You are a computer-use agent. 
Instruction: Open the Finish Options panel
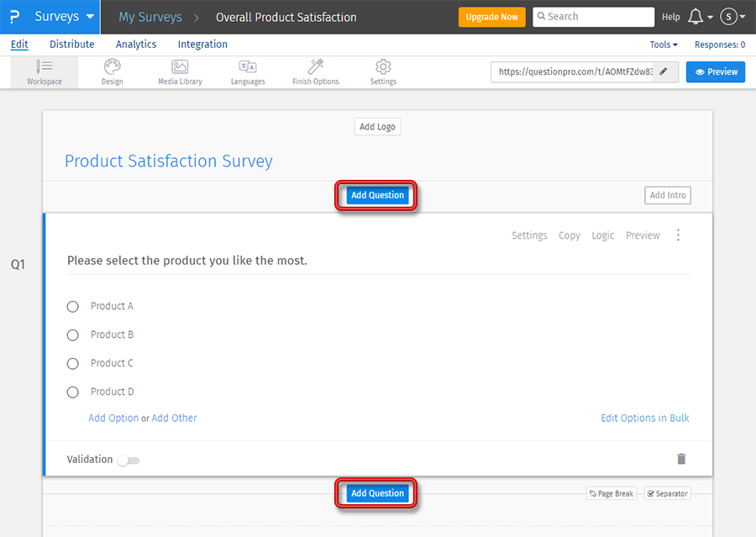[315, 71]
